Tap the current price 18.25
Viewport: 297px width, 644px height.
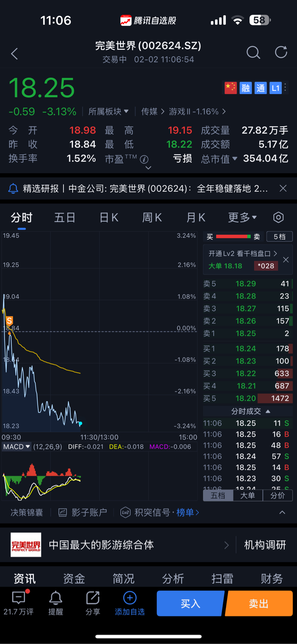[x=42, y=87]
